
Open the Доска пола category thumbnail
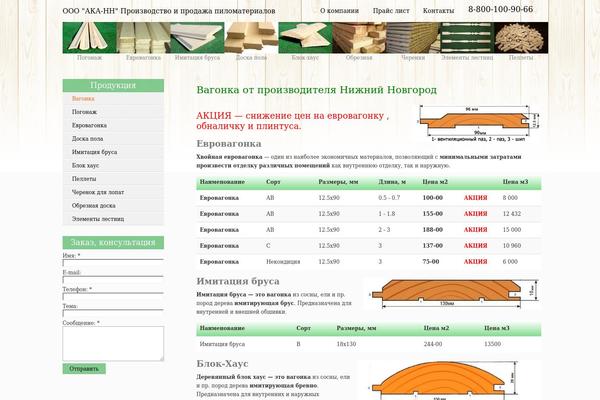251,38
